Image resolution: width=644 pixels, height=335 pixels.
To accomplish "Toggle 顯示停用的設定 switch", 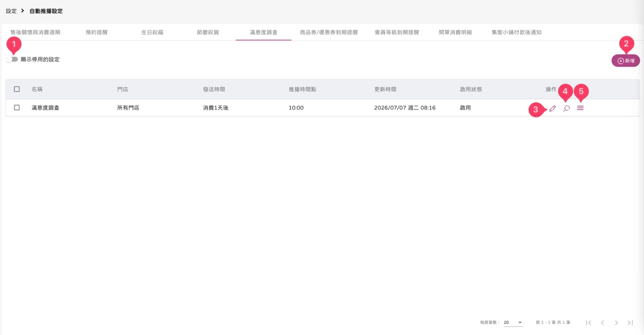I will 12,59.
